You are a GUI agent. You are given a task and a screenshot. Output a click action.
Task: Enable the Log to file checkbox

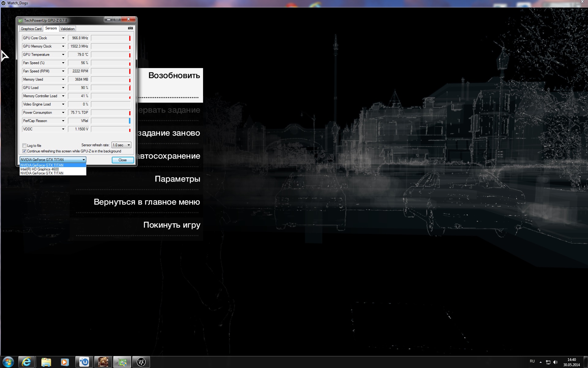(x=24, y=146)
